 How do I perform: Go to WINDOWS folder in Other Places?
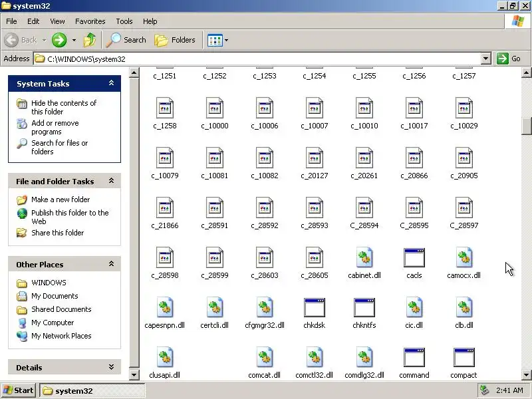coord(49,283)
